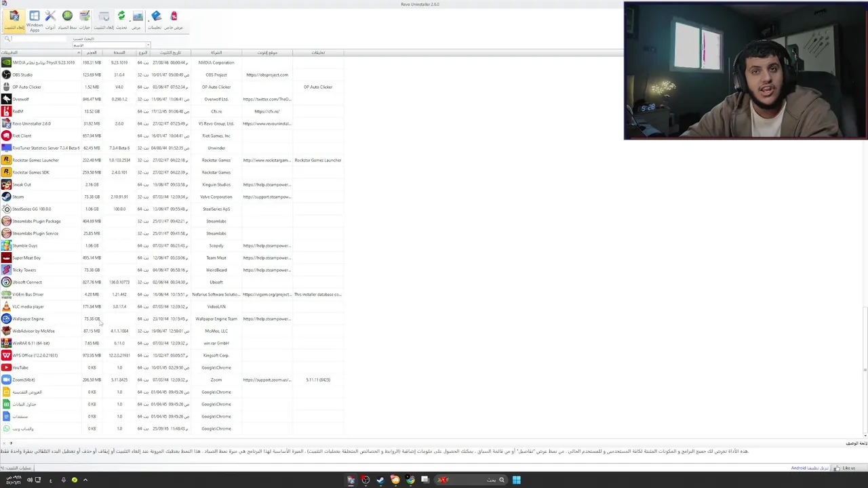The height and width of the screenshot is (488, 868).
Task: Select the Overwolf program icon
Action: pyautogui.click(x=6, y=99)
